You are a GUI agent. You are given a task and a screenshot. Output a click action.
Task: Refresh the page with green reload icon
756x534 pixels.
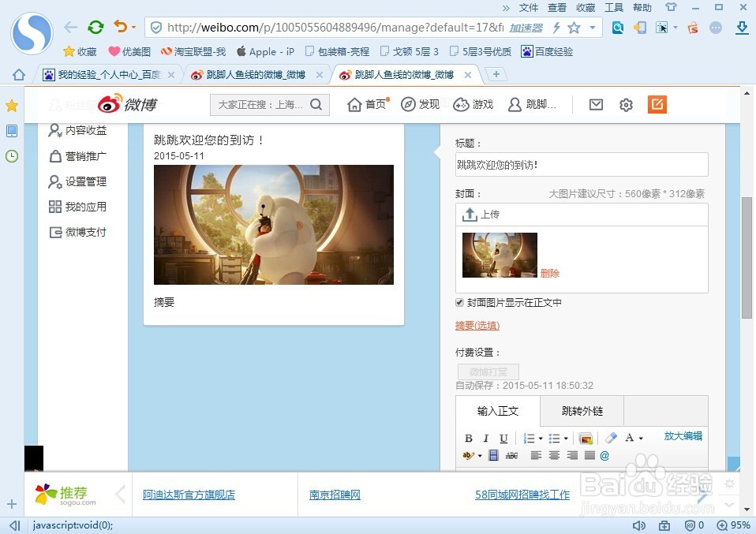pyautogui.click(x=95, y=27)
